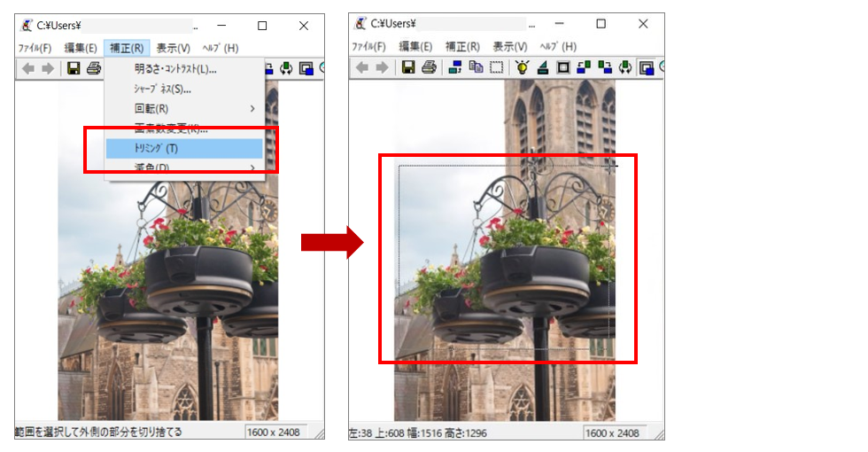Choose 明るさ・コントラスト(L)... menu entry
The width and height of the screenshot is (868, 452).
coord(175,68)
